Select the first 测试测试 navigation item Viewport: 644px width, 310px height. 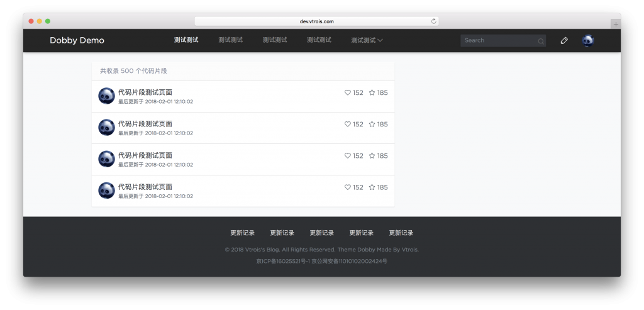(186, 40)
